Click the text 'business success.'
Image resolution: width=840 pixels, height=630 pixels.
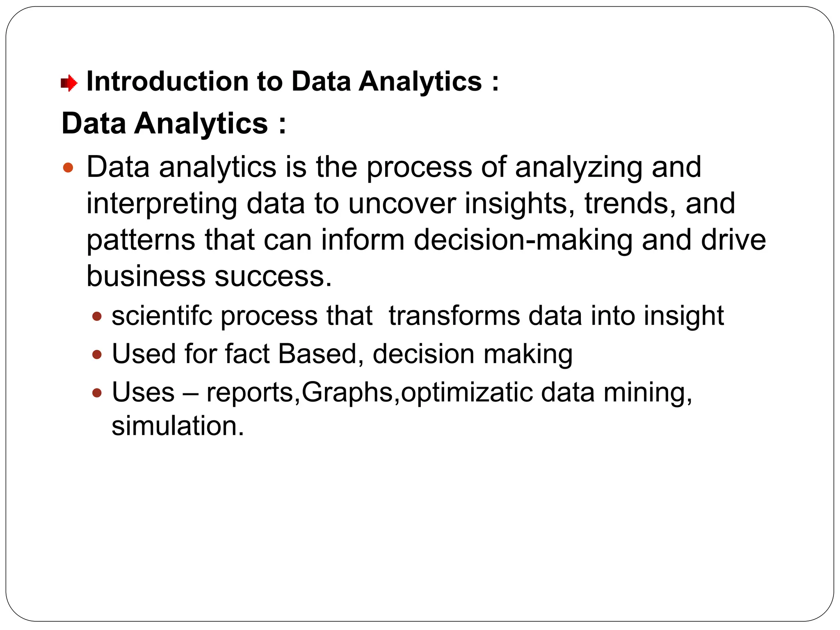click(209, 276)
